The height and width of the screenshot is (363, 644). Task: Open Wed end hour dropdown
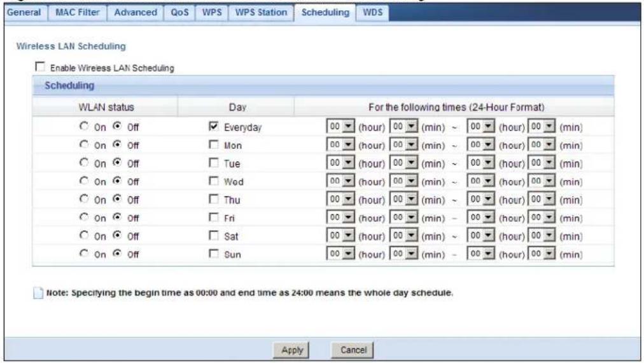click(x=481, y=181)
